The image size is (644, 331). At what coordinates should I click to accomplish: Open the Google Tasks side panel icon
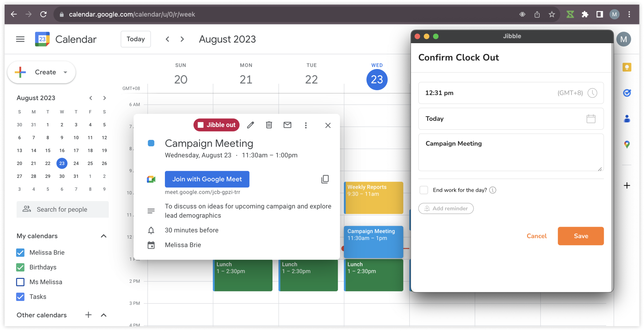626,93
